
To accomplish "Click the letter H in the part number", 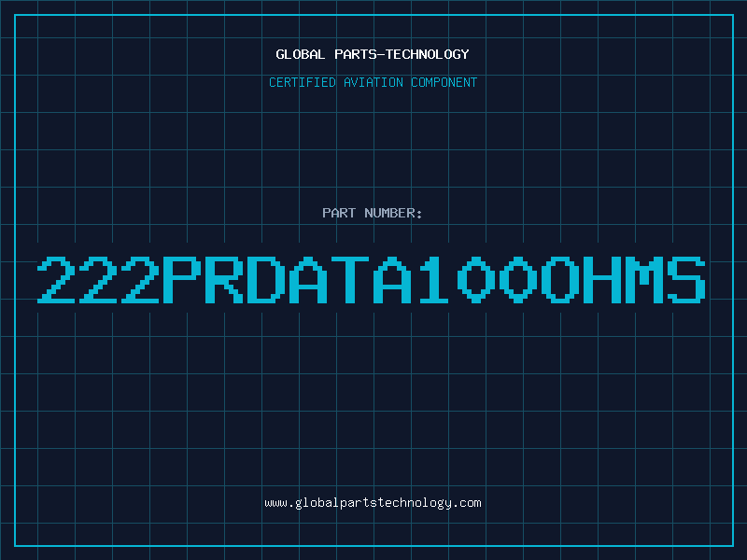I will tap(602, 279).
